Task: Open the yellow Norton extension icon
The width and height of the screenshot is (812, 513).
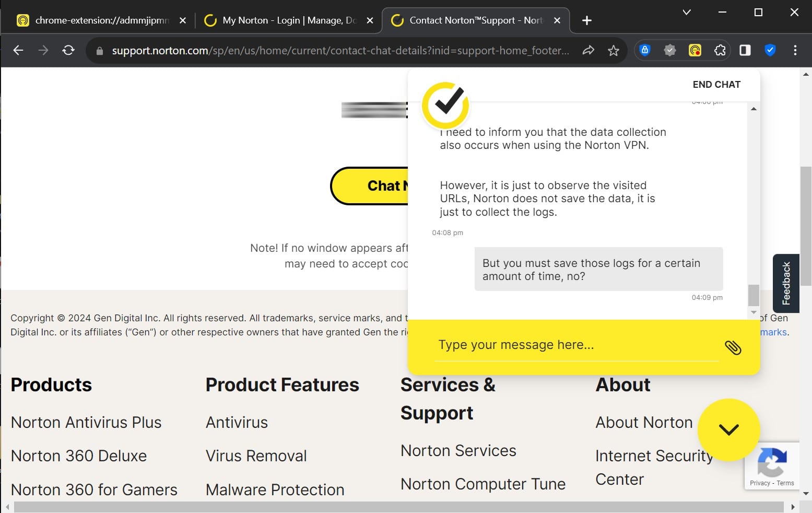Action: click(x=695, y=50)
